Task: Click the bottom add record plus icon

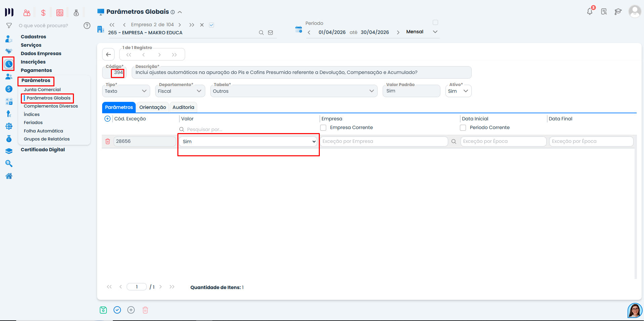Action: pyautogui.click(x=131, y=310)
